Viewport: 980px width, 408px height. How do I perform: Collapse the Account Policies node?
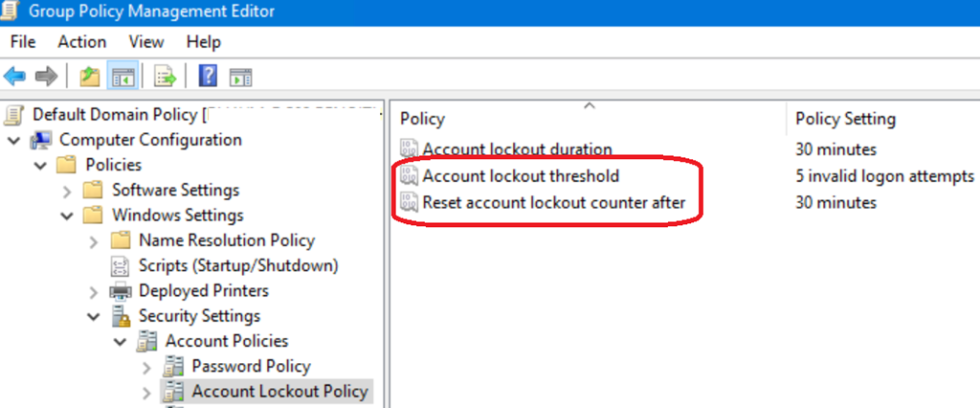click(x=121, y=342)
